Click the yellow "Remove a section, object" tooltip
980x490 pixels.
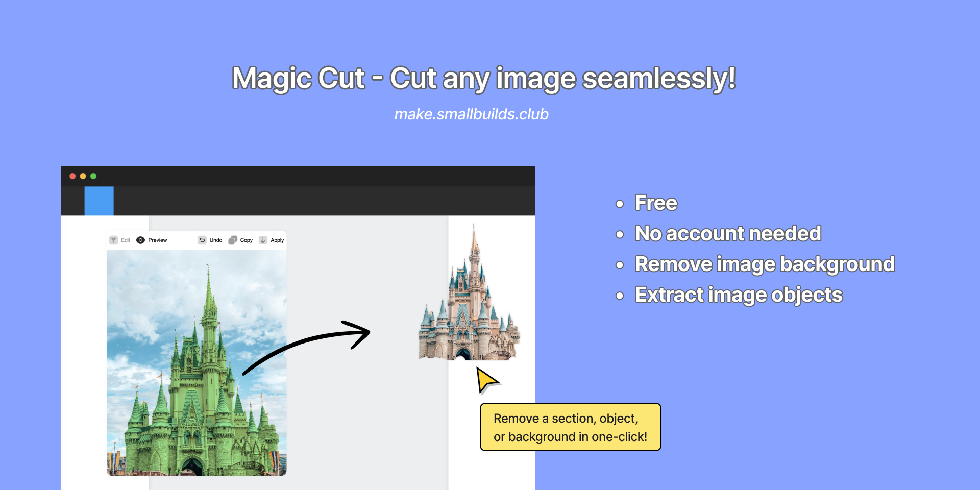[x=571, y=427]
